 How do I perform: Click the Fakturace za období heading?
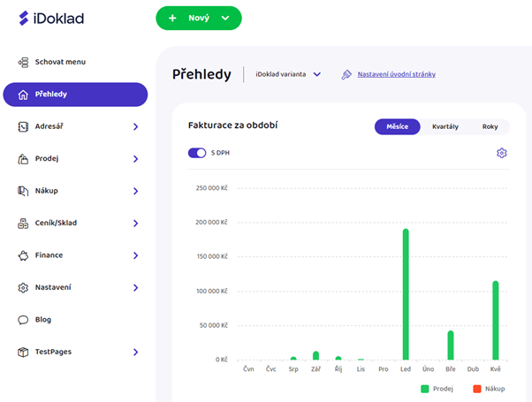point(232,125)
